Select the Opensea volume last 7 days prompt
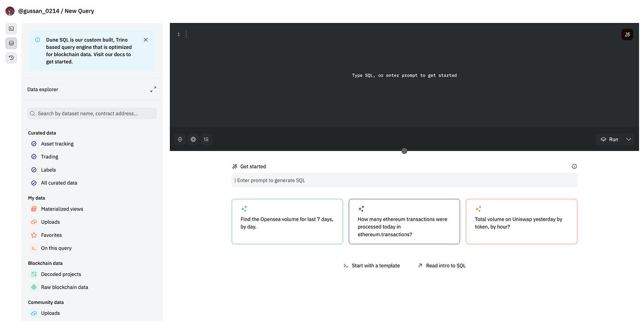644x321 pixels. 287,222
